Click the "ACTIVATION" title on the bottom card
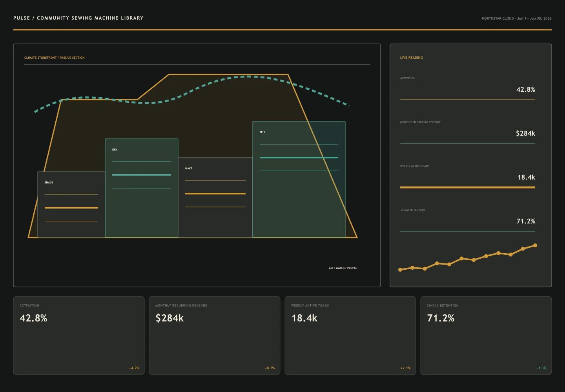The image size is (565, 392). (x=29, y=305)
